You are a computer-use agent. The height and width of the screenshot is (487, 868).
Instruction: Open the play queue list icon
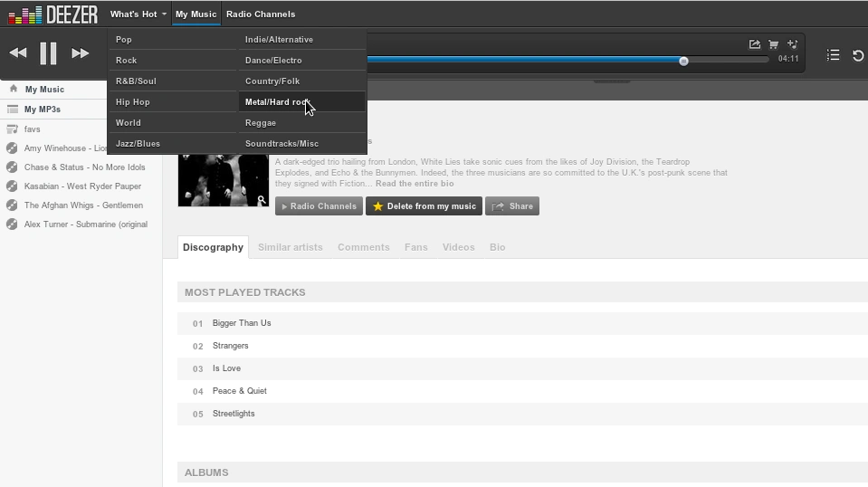(x=833, y=55)
